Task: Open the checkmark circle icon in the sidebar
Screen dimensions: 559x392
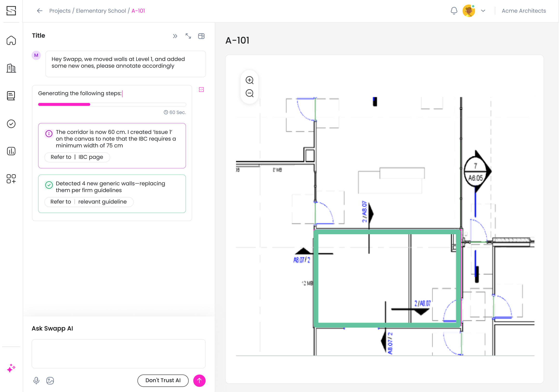Action: tap(11, 124)
